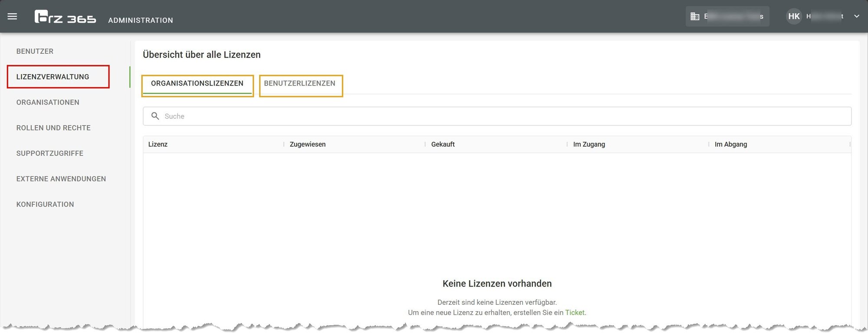This screenshot has height=333, width=868.
Task: Open the HK user avatar
Action: coord(794,16)
